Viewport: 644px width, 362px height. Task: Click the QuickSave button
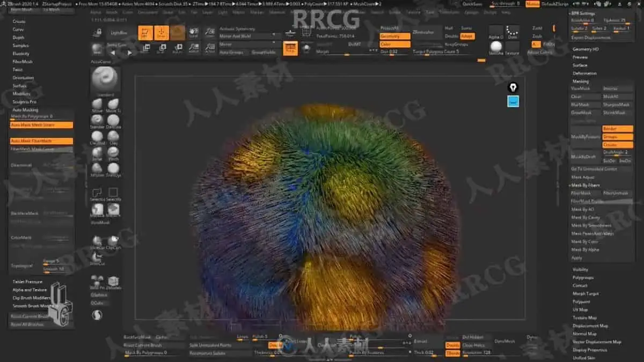coord(472,4)
